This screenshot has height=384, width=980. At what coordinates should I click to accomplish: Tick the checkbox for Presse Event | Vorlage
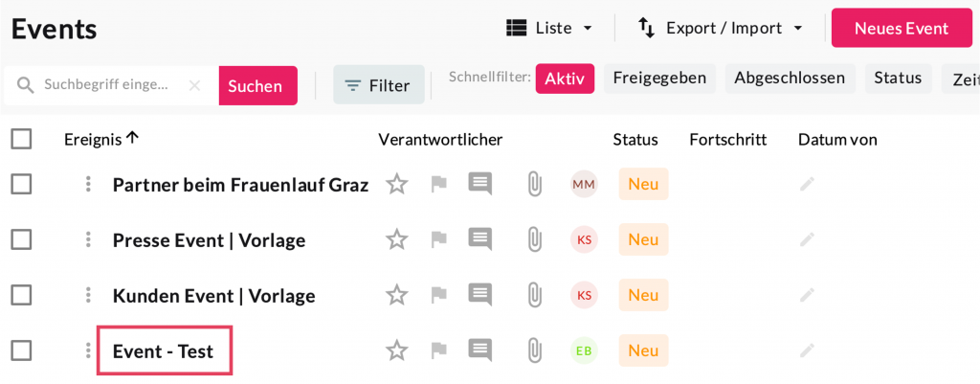point(21,239)
